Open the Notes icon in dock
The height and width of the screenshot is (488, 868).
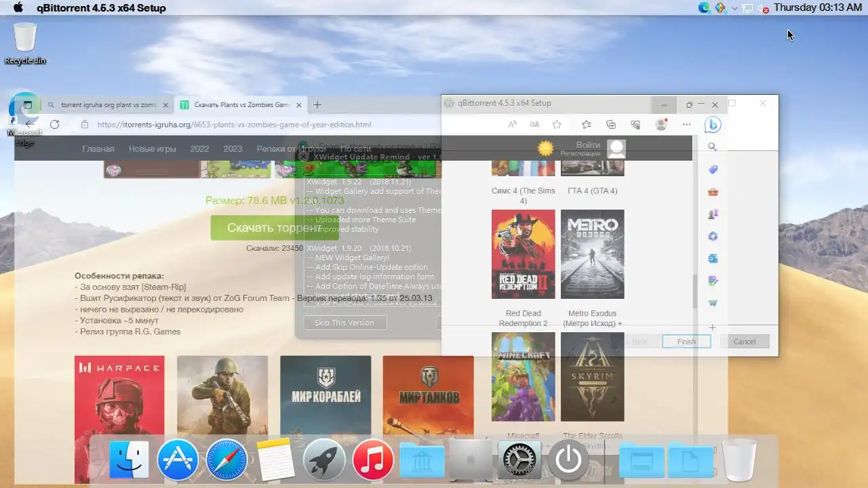coord(275,460)
